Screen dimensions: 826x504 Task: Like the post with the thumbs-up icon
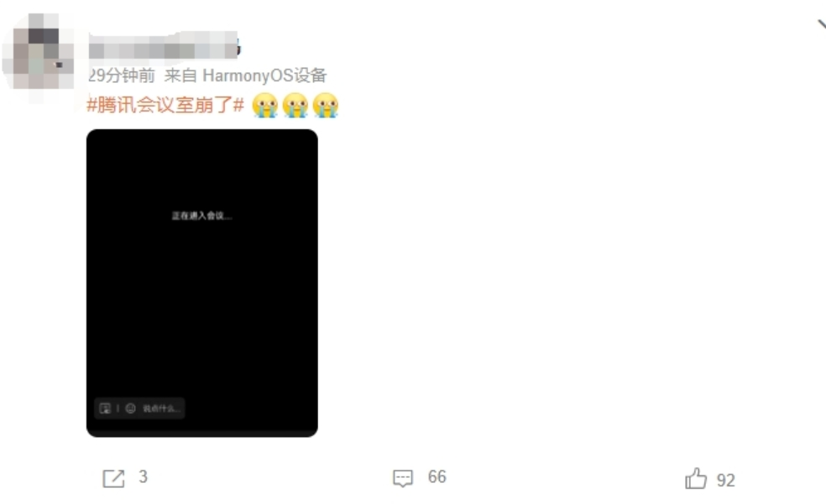tap(696, 478)
